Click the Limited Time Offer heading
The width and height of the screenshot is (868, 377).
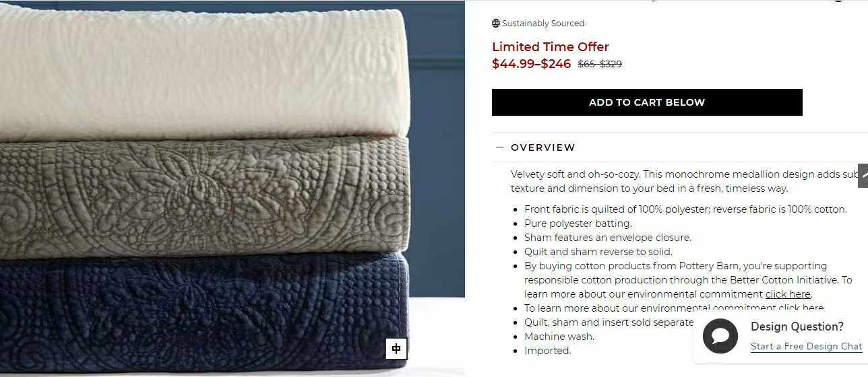click(551, 46)
